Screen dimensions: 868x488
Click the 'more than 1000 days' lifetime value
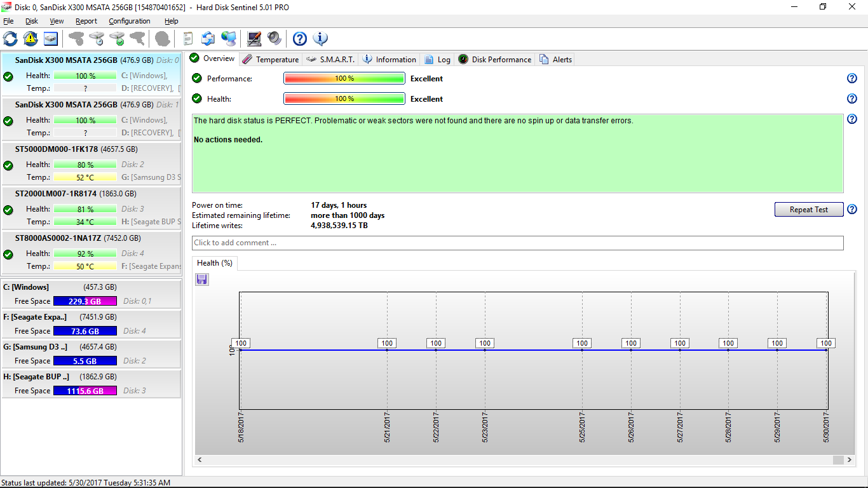point(348,215)
